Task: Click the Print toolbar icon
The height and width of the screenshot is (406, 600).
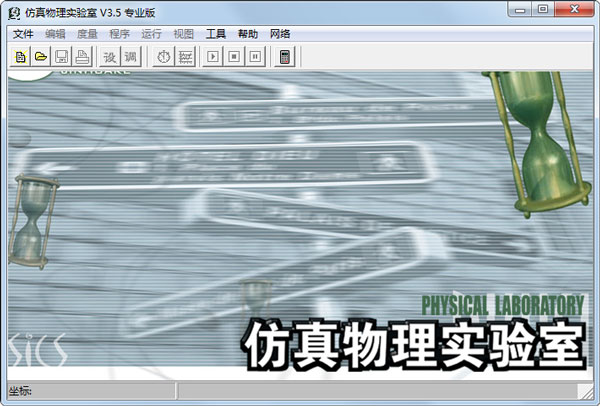Action: point(82,57)
